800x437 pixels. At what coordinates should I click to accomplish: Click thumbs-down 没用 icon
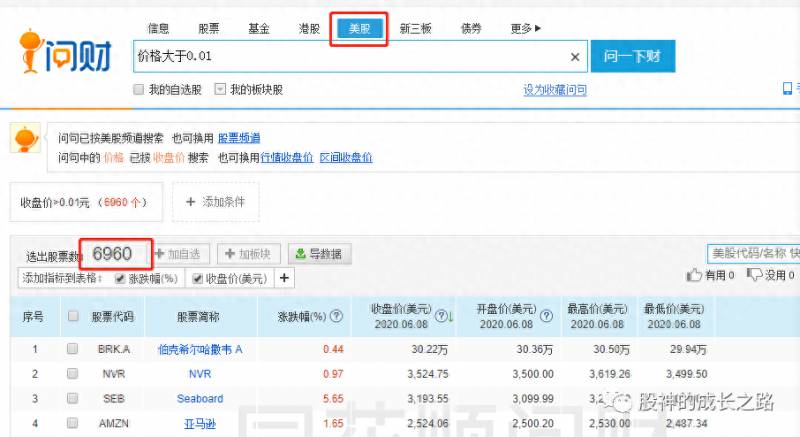(x=754, y=275)
